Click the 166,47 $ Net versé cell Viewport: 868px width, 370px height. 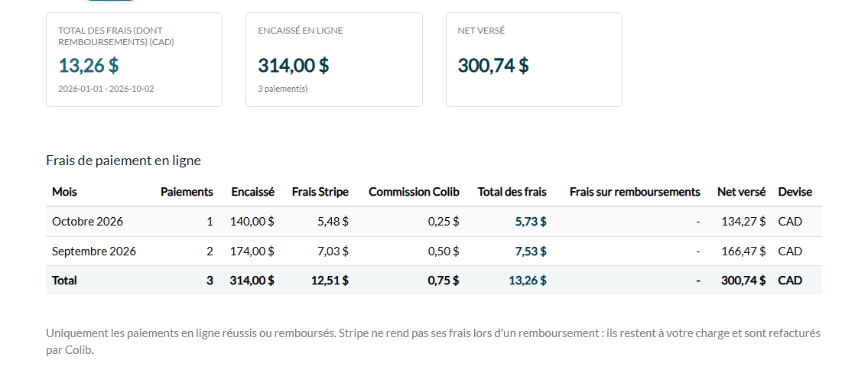coord(744,251)
